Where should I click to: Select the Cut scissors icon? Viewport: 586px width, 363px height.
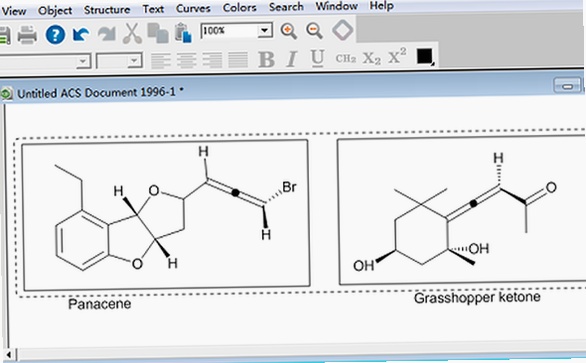click(x=132, y=34)
